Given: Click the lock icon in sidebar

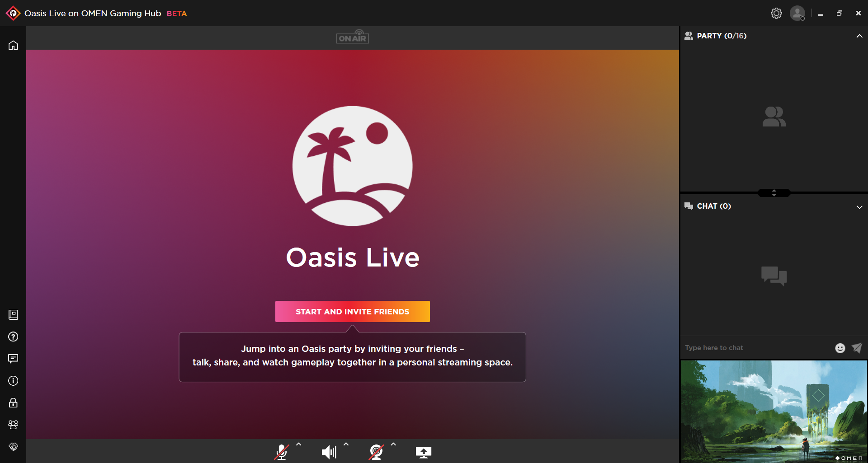Looking at the screenshot, I should [13, 403].
